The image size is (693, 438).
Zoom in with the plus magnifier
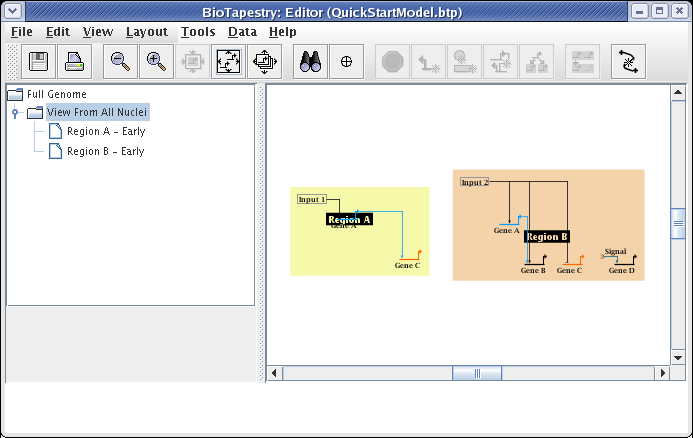pos(155,62)
